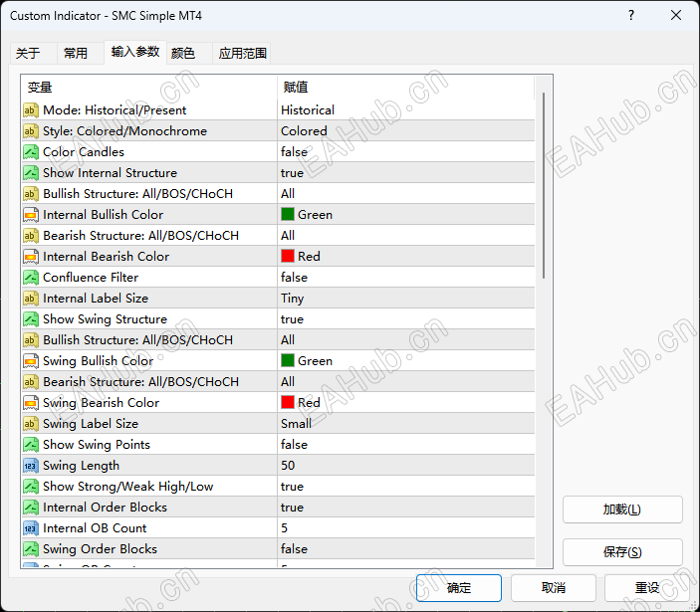
Task: Click the icon next to Internal Label Size
Action: coord(31,299)
